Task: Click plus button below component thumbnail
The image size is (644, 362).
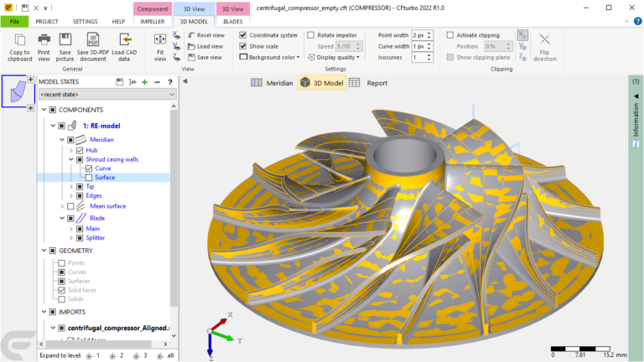Action: 30,108
